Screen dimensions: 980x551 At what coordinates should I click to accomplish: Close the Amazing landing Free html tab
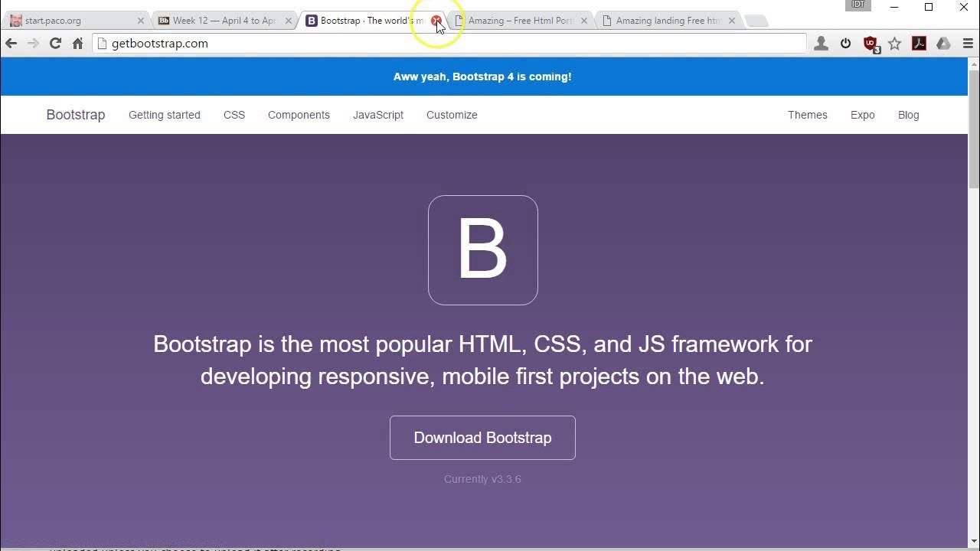731,21
